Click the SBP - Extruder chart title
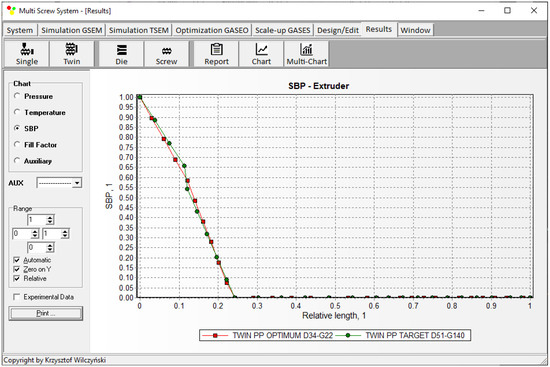This screenshot has width=550, height=367. [318, 86]
